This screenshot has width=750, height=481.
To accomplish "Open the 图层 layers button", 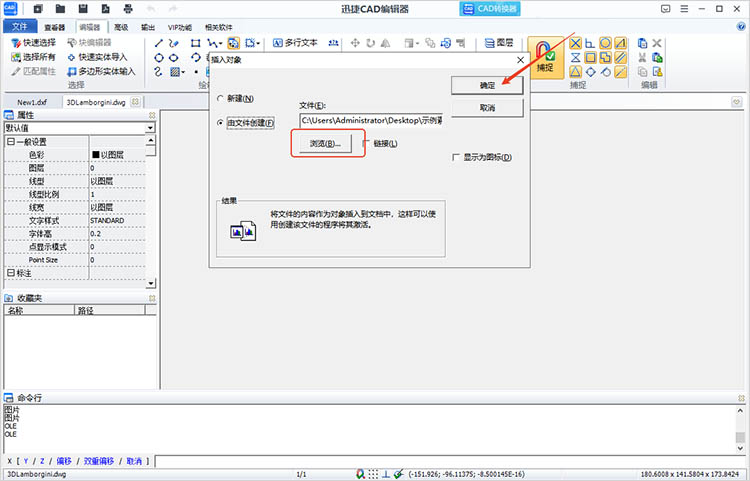I will click(498, 43).
